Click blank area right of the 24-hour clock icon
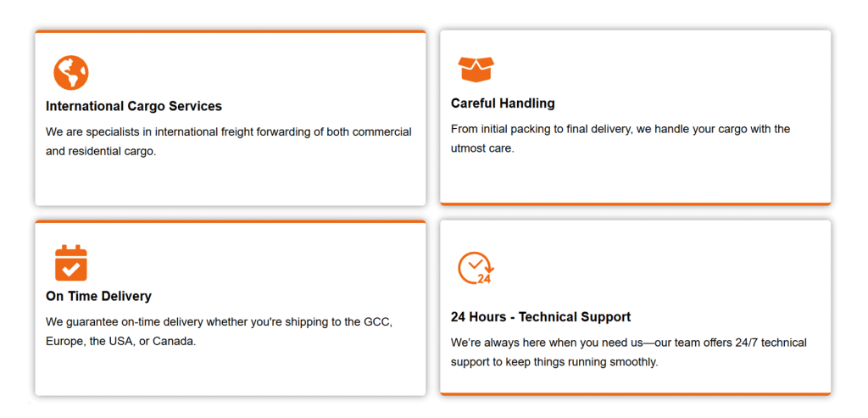Viewport: 868px width, 418px height. pos(661,268)
